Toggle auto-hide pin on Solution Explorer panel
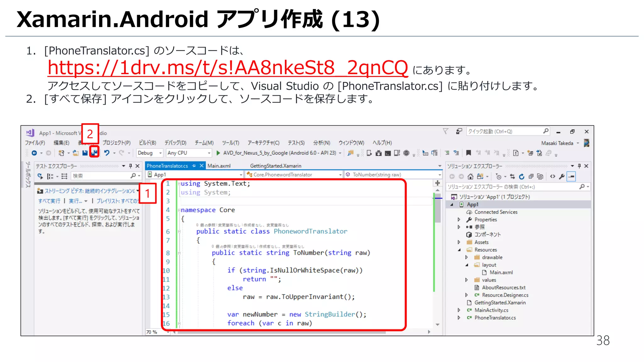 point(579,166)
